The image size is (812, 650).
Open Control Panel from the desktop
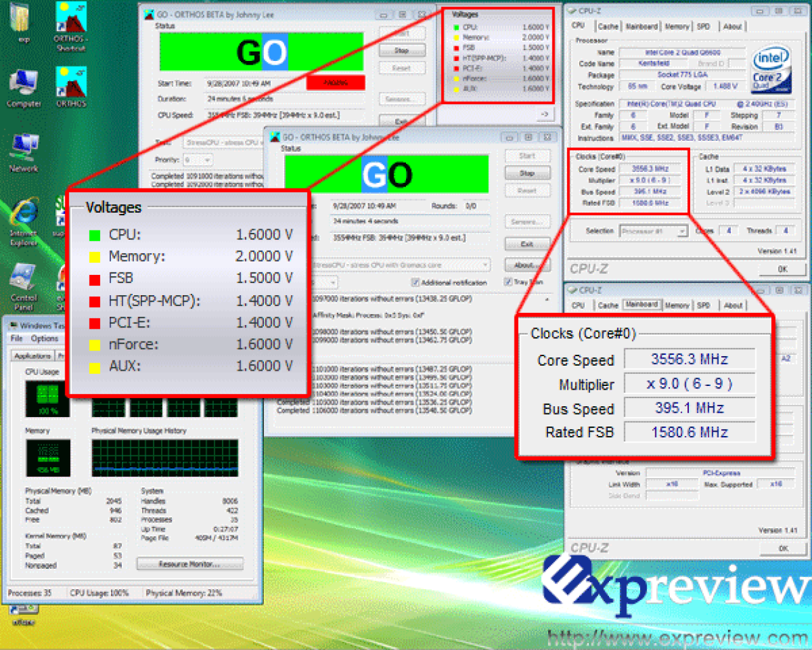click(23, 288)
